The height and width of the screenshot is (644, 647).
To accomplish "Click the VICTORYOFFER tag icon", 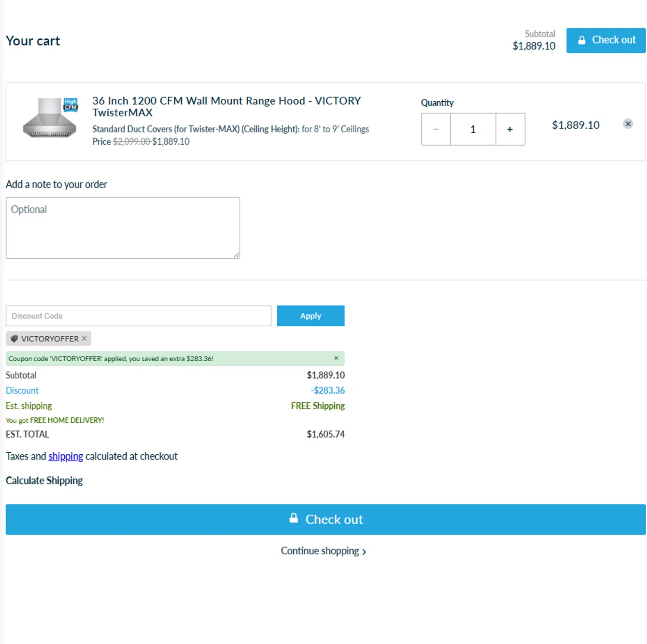I will pos(14,338).
